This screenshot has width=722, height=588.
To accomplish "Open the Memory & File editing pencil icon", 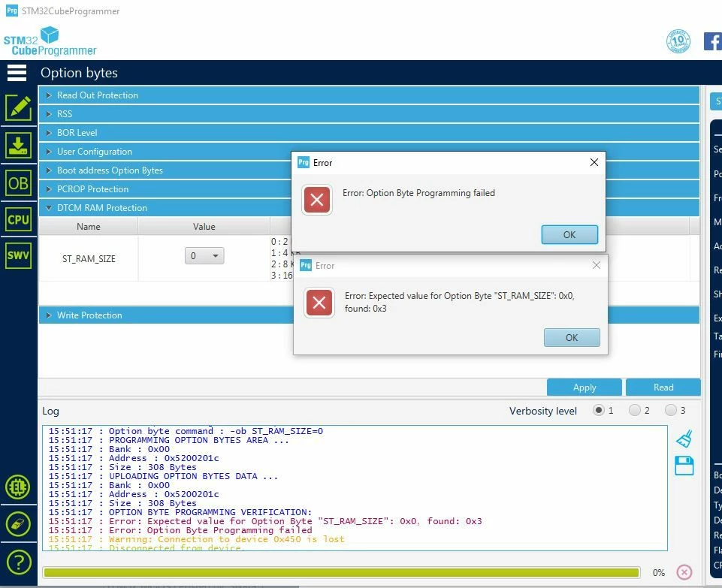I will click(19, 107).
